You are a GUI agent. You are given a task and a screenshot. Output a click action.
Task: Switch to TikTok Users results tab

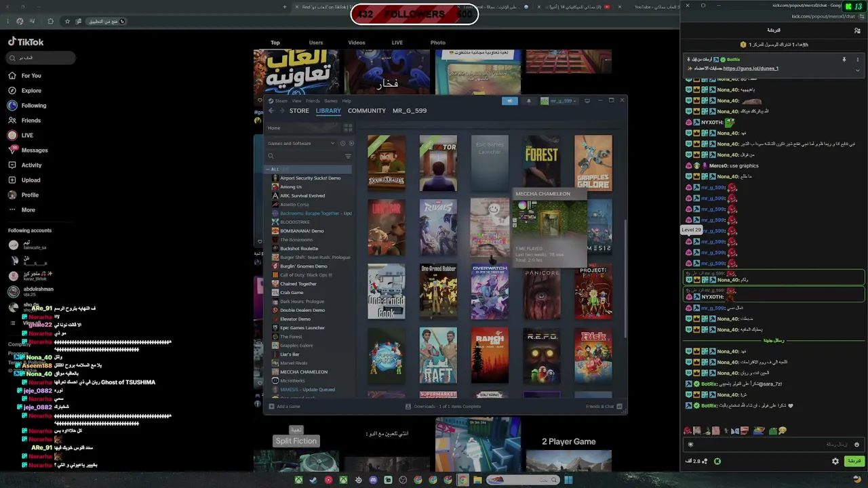pos(316,43)
